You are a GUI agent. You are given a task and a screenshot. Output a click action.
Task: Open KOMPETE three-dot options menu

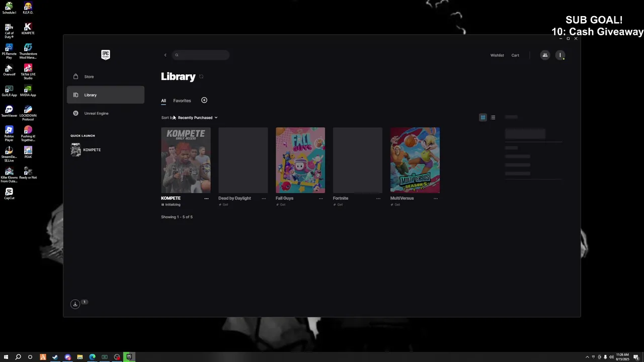point(206,199)
